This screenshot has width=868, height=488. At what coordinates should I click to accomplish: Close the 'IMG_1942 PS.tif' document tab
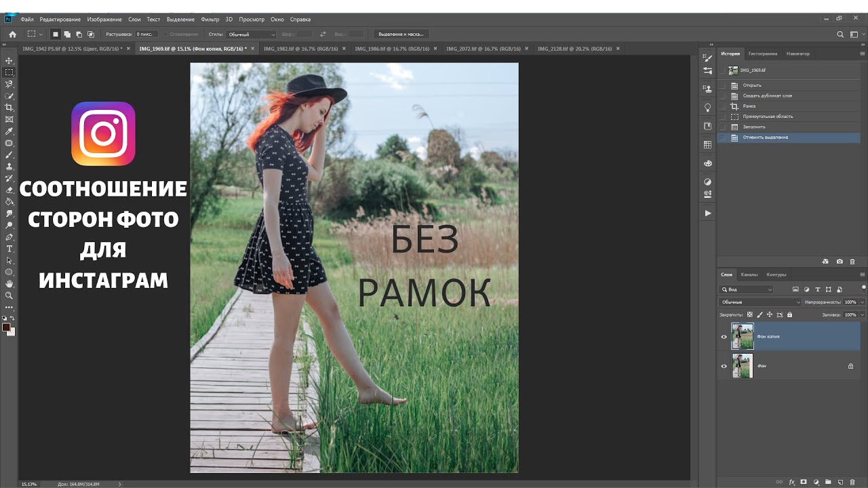[128, 49]
